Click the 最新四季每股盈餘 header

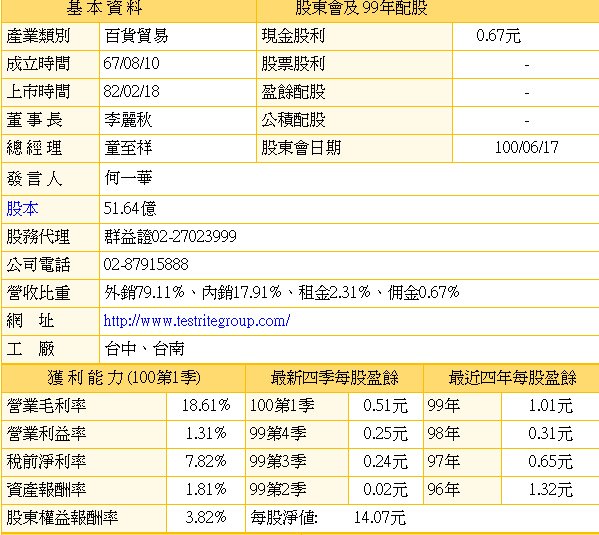(335, 378)
